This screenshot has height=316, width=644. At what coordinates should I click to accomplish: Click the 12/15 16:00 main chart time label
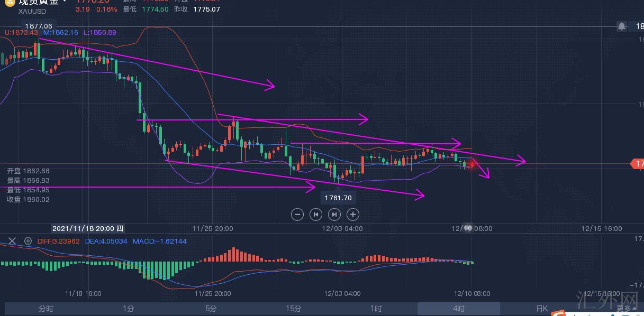coord(602,229)
